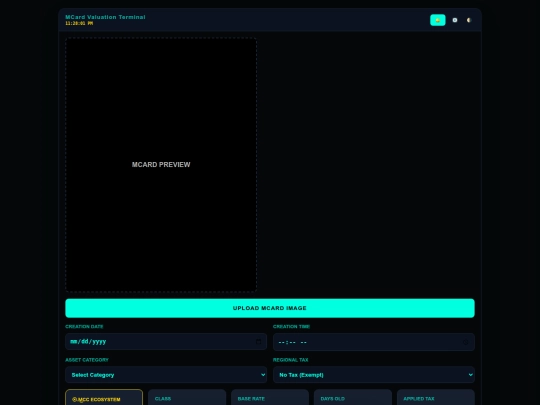The width and height of the screenshot is (540, 405).
Task: Click the Creation Date input field
Action: click(x=166, y=342)
